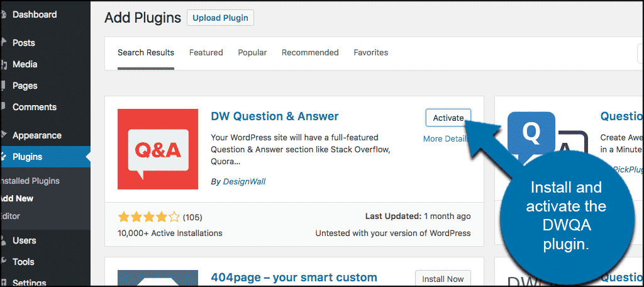Click 'Untested with your version of WordPress'

393,233
